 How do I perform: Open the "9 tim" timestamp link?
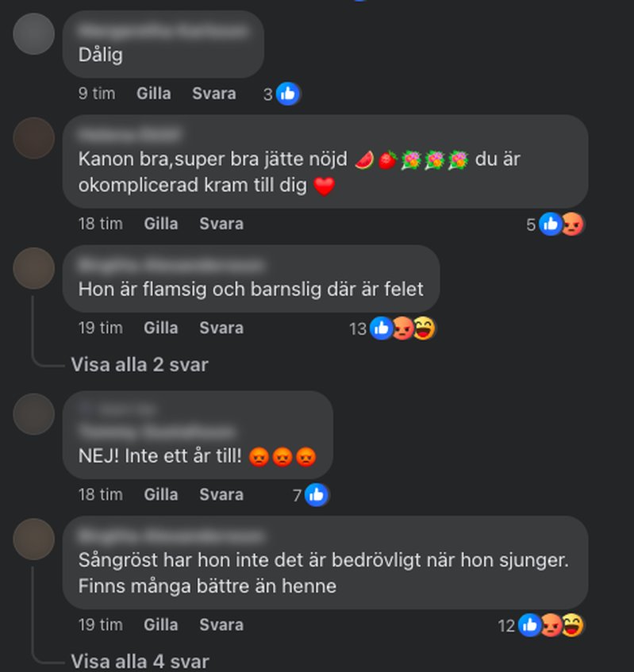tap(97, 94)
